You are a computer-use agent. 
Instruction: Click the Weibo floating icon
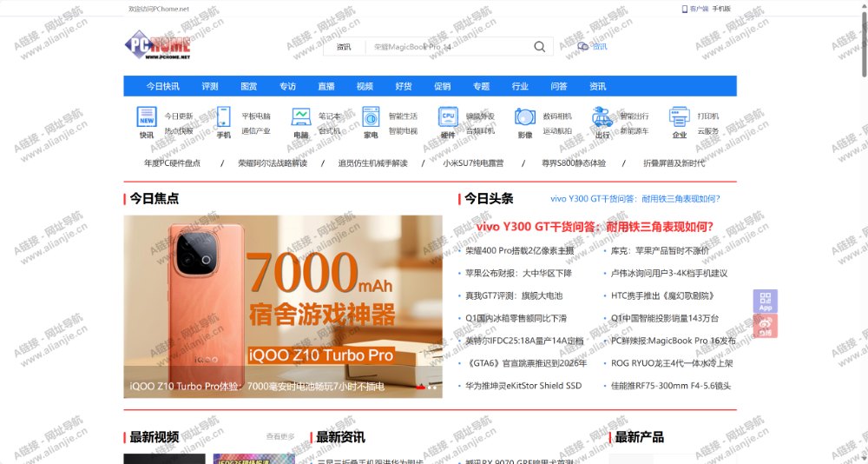click(x=765, y=326)
